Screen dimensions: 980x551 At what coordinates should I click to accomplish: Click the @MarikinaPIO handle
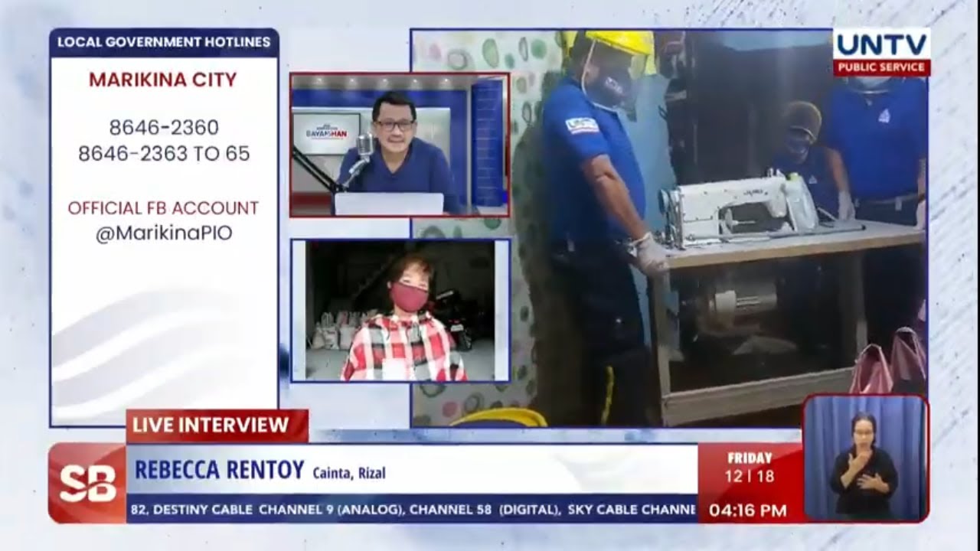164,234
